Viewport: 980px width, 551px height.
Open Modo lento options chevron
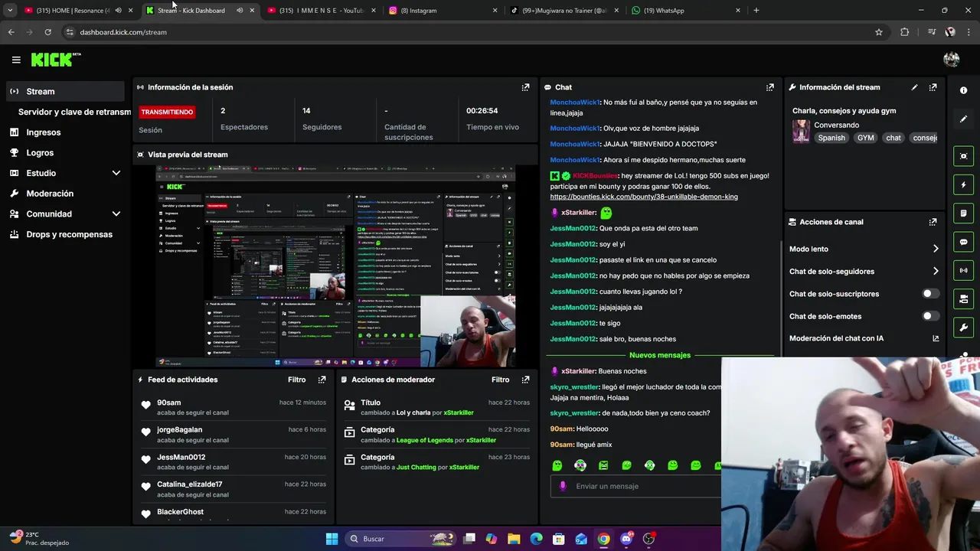(x=936, y=249)
